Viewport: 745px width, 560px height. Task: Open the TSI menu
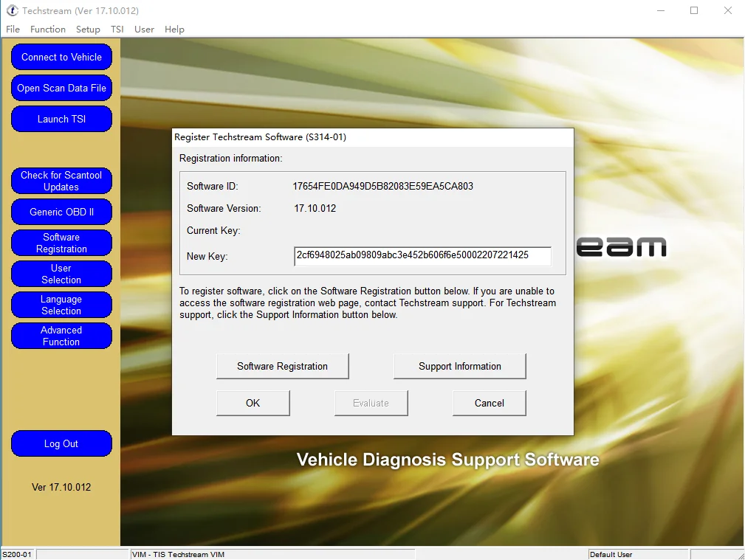point(117,30)
